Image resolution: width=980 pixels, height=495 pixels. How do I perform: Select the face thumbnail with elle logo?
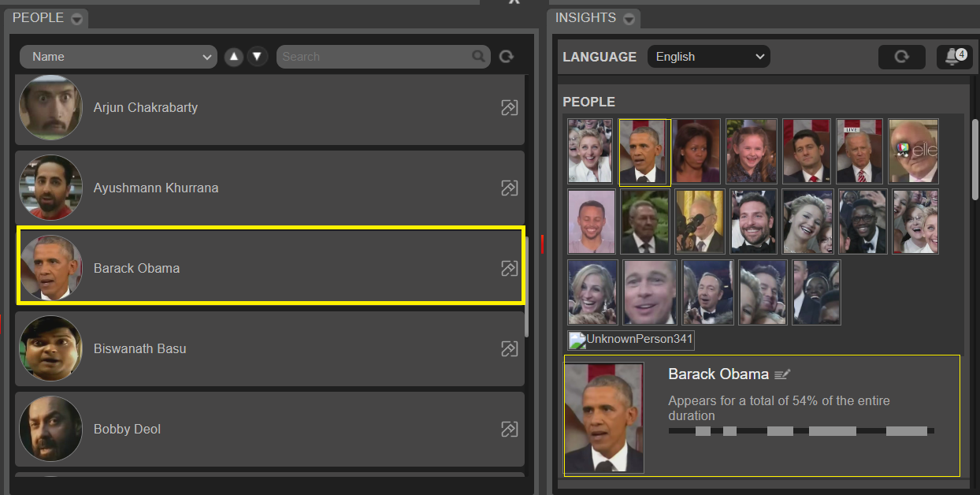point(914,151)
